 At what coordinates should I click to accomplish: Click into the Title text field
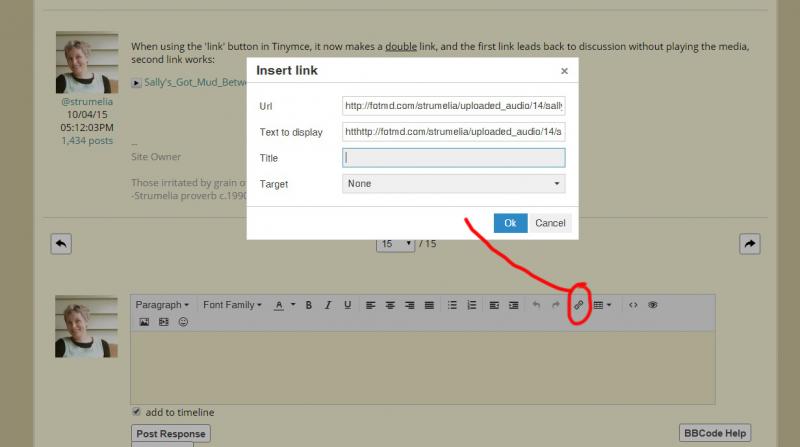coord(454,158)
